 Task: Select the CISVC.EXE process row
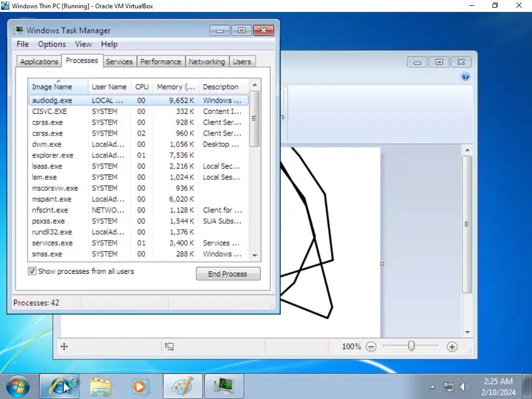(138, 111)
